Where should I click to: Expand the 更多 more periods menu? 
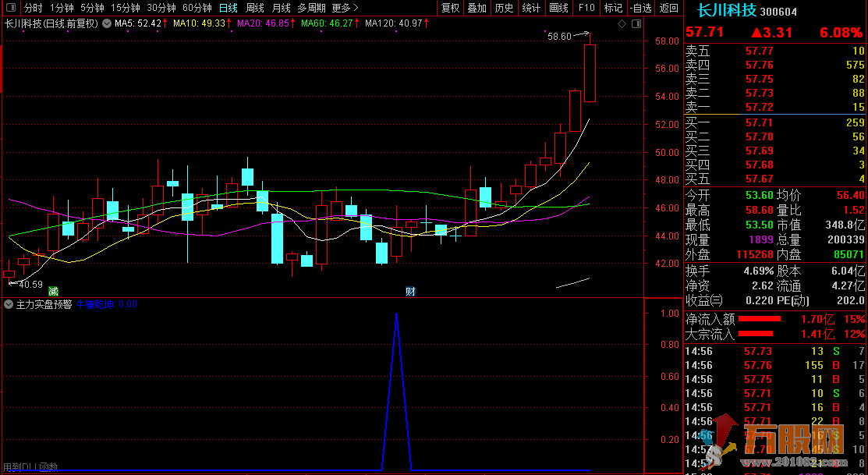coord(345,8)
